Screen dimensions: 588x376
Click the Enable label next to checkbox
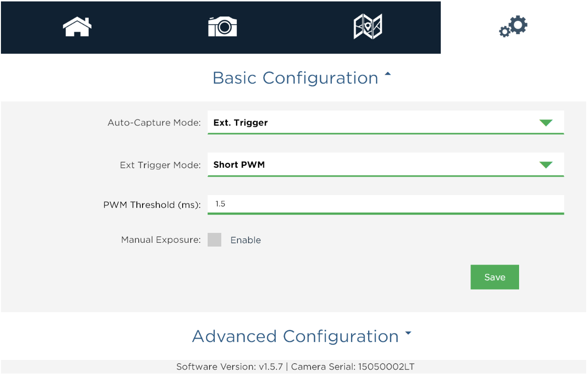pyautogui.click(x=245, y=240)
